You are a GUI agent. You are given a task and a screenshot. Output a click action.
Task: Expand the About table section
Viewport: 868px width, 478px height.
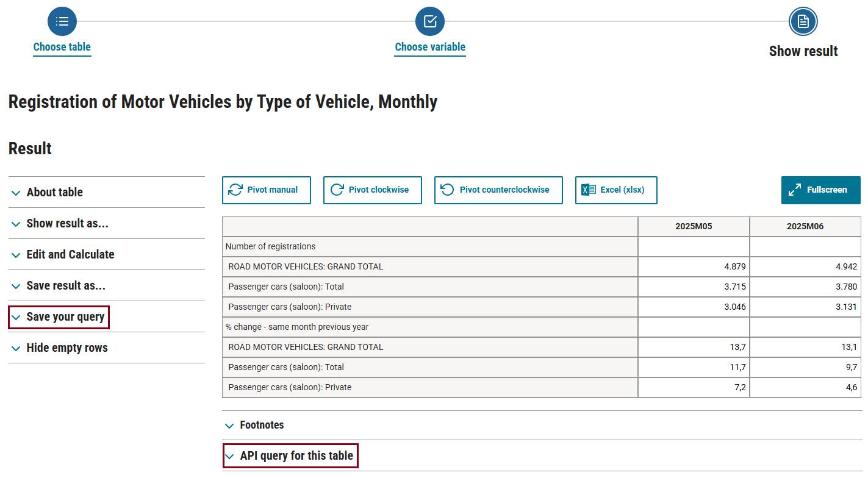(x=107, y=192)
